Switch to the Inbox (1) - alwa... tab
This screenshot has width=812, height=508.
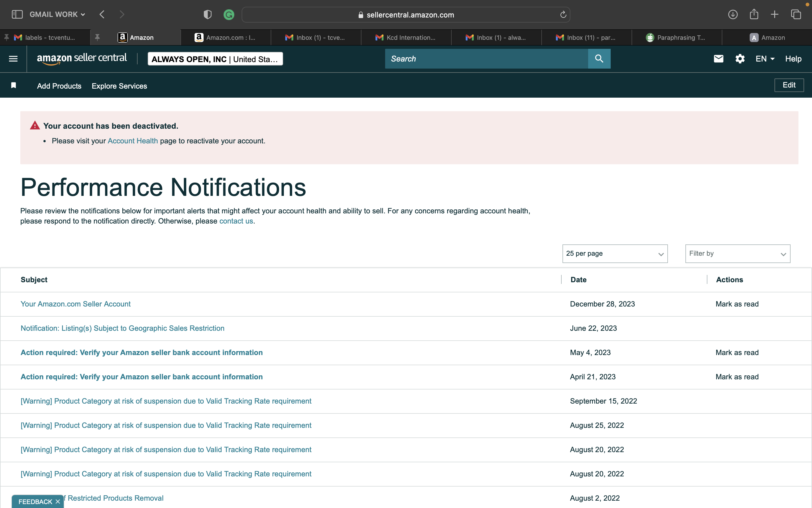point(496,38)
